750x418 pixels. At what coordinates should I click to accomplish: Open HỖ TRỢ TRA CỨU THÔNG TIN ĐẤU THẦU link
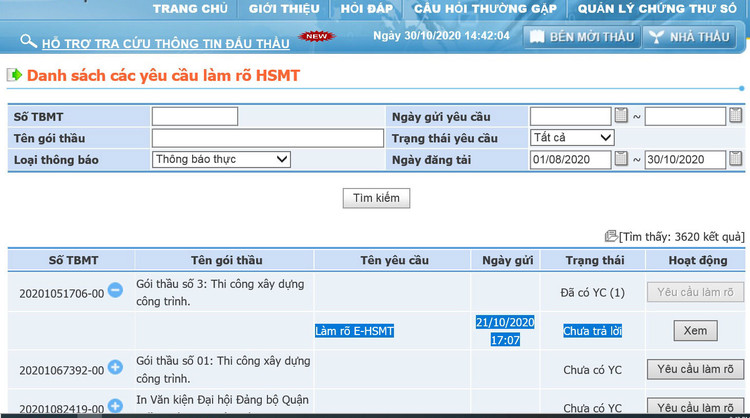coord(165,44)
